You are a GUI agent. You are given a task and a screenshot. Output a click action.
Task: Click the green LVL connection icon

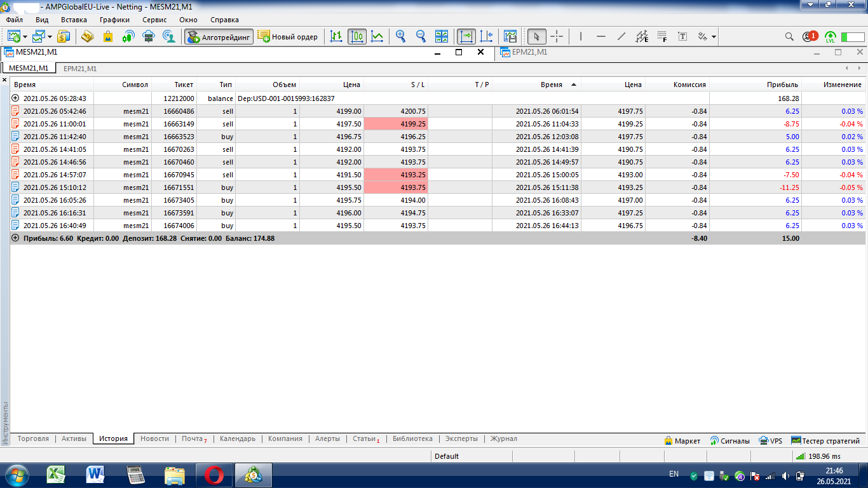[x=830, y=36]
